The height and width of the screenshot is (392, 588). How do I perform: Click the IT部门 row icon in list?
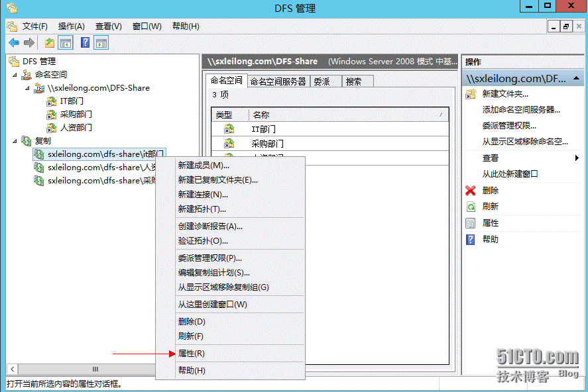tap(229, 129)
